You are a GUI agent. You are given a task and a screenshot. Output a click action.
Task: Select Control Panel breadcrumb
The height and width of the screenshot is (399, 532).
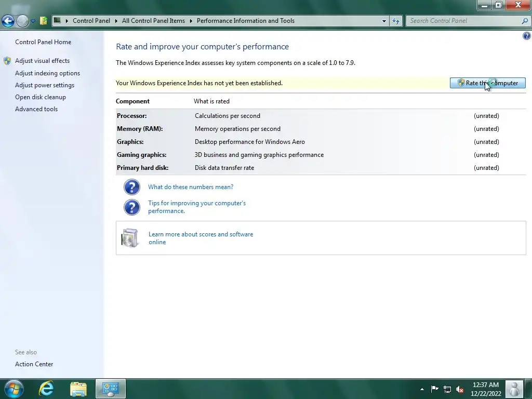(x=91, y=21)
